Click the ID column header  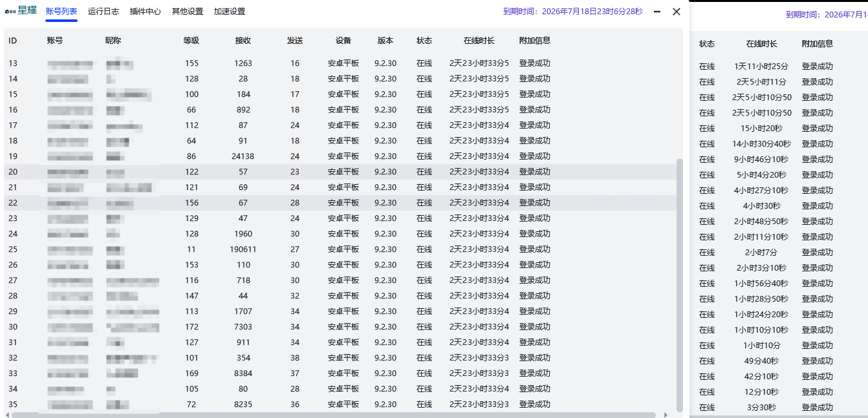13,41
